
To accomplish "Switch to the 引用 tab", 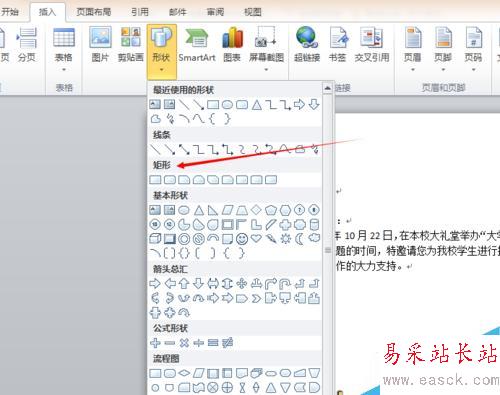I will [140, 12].
